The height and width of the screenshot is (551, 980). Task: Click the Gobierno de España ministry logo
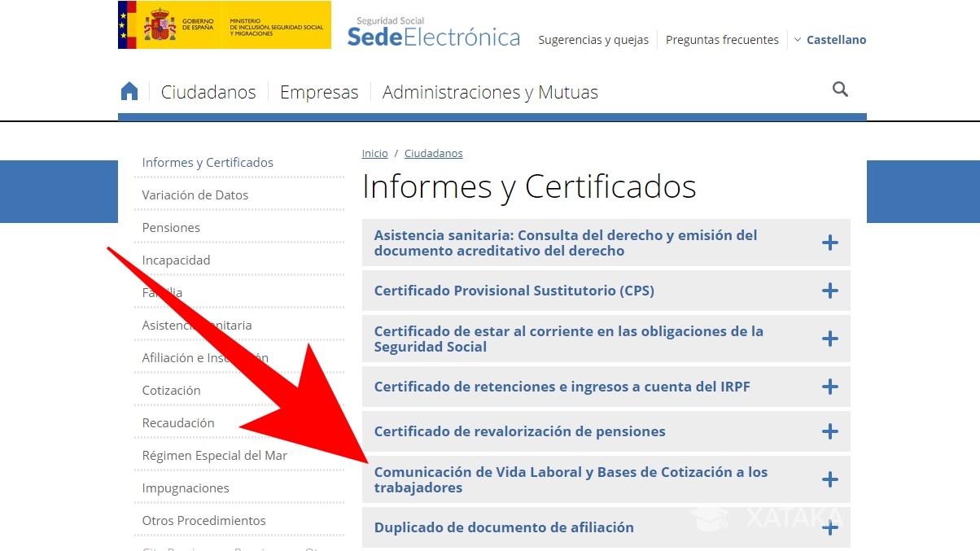225,25
